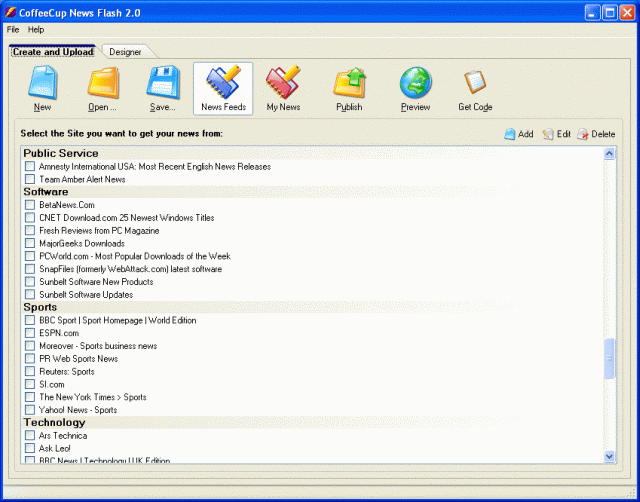This screenshot has width=640, height=502.
Task: Select the Create and Upload tab
Action: (53, 52)
